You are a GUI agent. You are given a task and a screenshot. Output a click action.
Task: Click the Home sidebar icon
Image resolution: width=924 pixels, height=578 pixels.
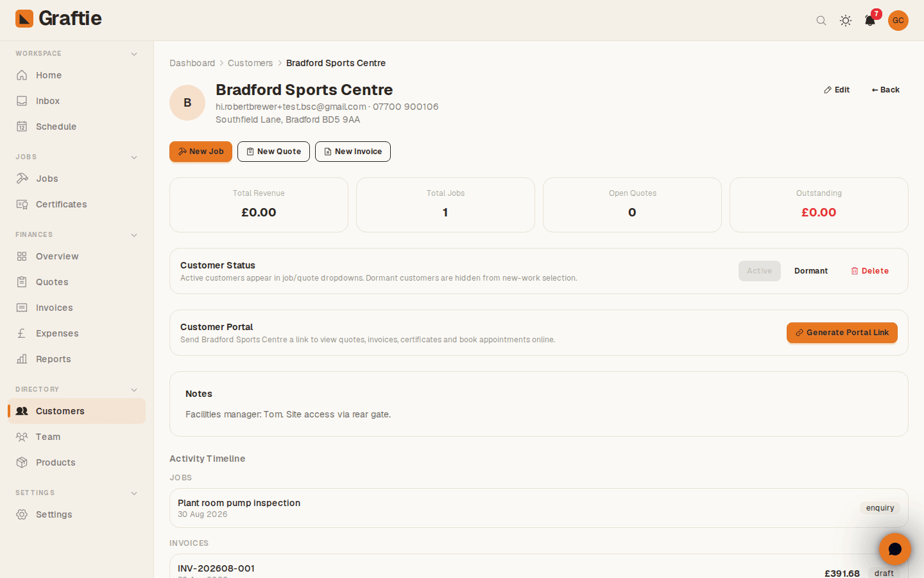coord(22,75)
